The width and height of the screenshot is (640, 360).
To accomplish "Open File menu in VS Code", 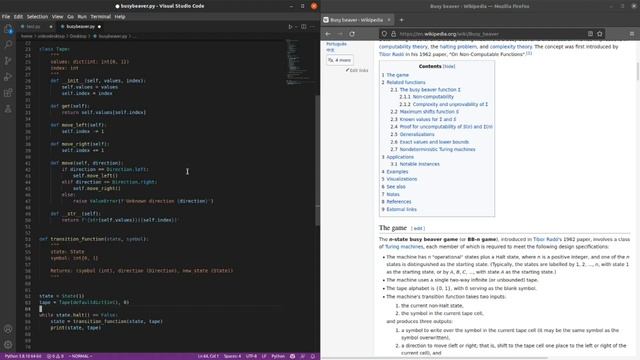I will tap(6, 17).
